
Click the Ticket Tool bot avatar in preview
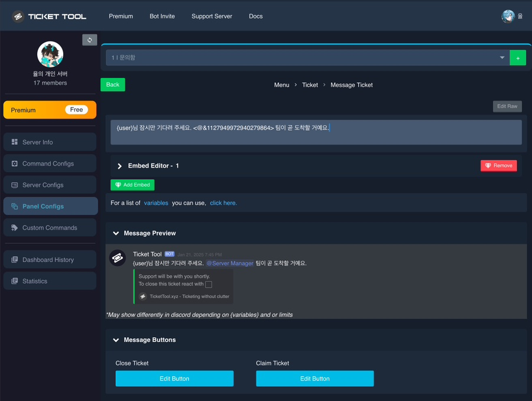(118, 258)
